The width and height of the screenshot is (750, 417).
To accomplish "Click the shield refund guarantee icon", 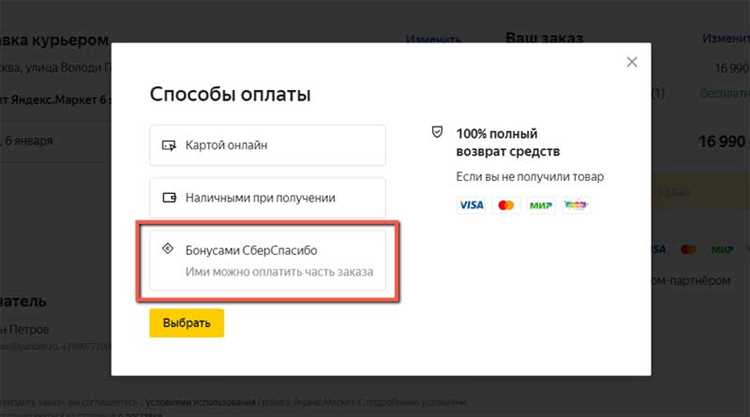I will [x=437, y=132].
